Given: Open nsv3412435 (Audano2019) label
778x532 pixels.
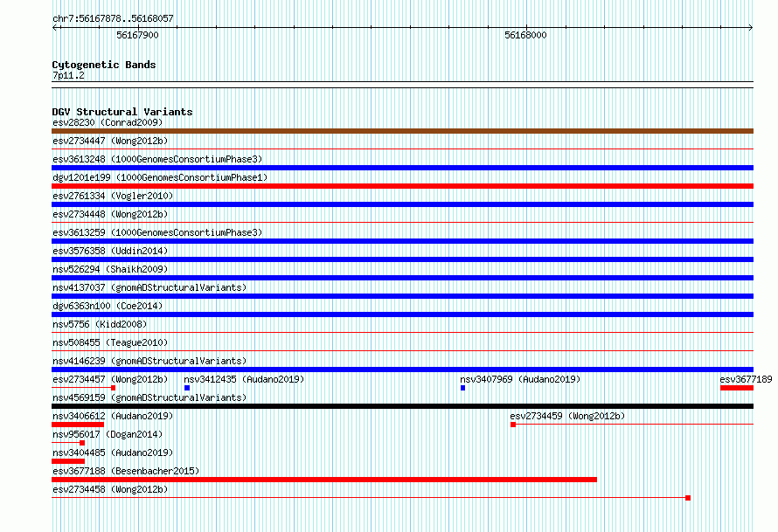Looking at the screenshot, I should point(244,379).
